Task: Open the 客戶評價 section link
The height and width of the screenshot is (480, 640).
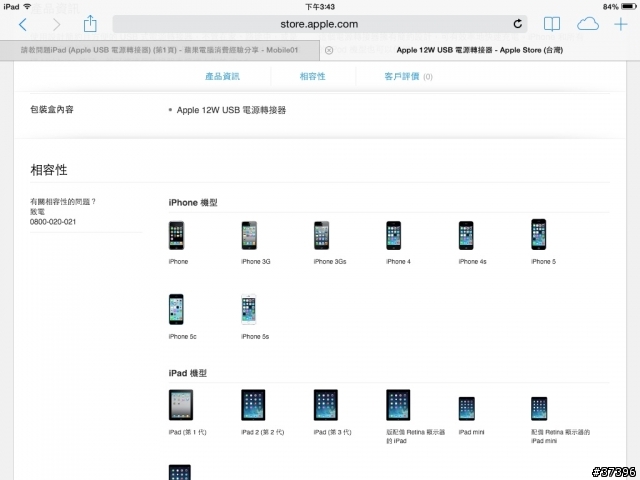Action: tap(408, 76)
